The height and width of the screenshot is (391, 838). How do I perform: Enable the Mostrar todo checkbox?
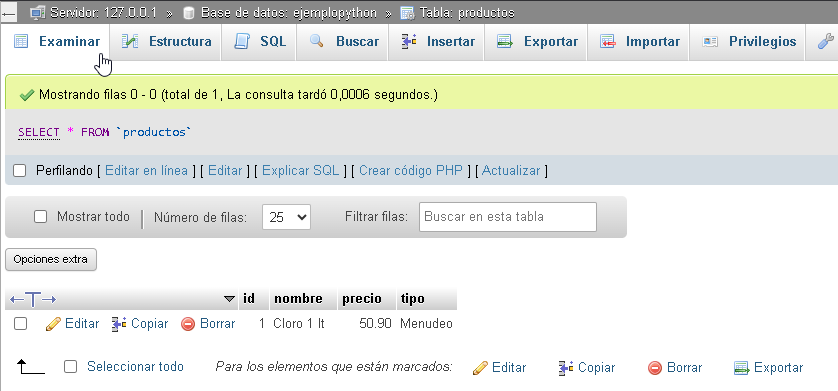pos(41,217)
